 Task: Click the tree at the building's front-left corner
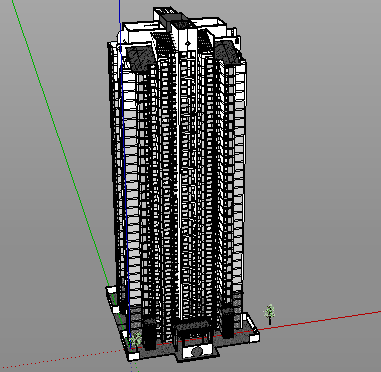click(x=136, y=340)
